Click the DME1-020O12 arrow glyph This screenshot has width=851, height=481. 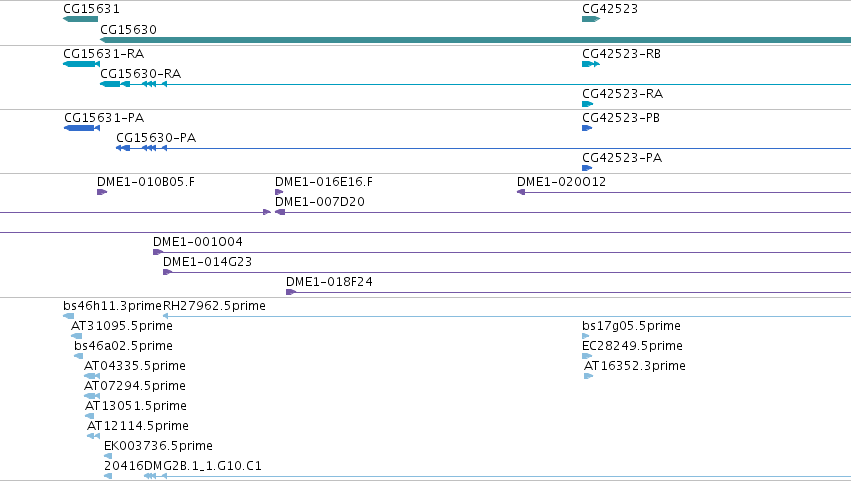pos(521,192)
